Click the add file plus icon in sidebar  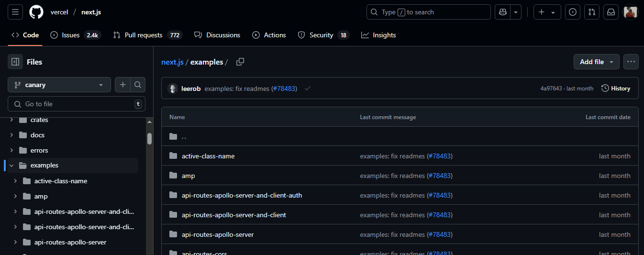coord(122,85)
